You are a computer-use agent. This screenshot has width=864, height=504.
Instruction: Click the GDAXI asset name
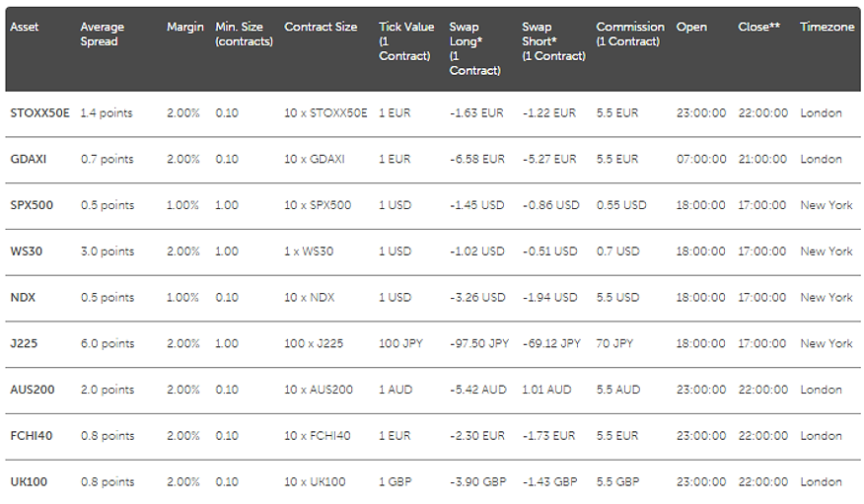pos(28,160)
